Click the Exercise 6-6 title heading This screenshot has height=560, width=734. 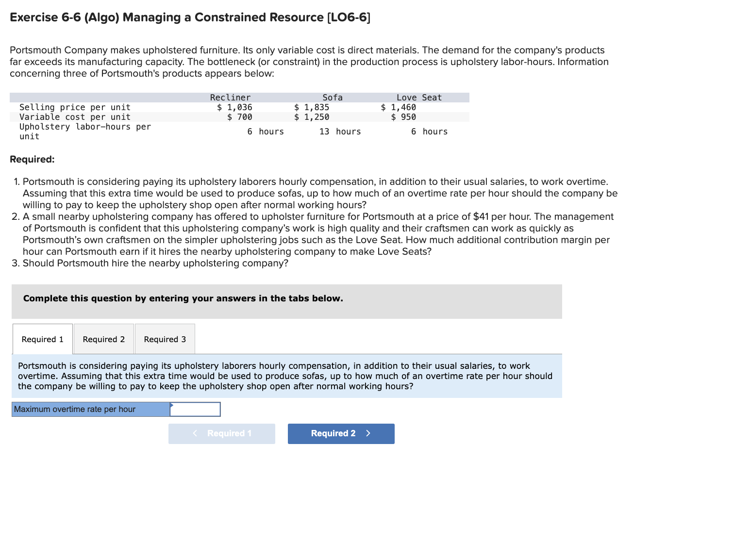tap(190, 17)
